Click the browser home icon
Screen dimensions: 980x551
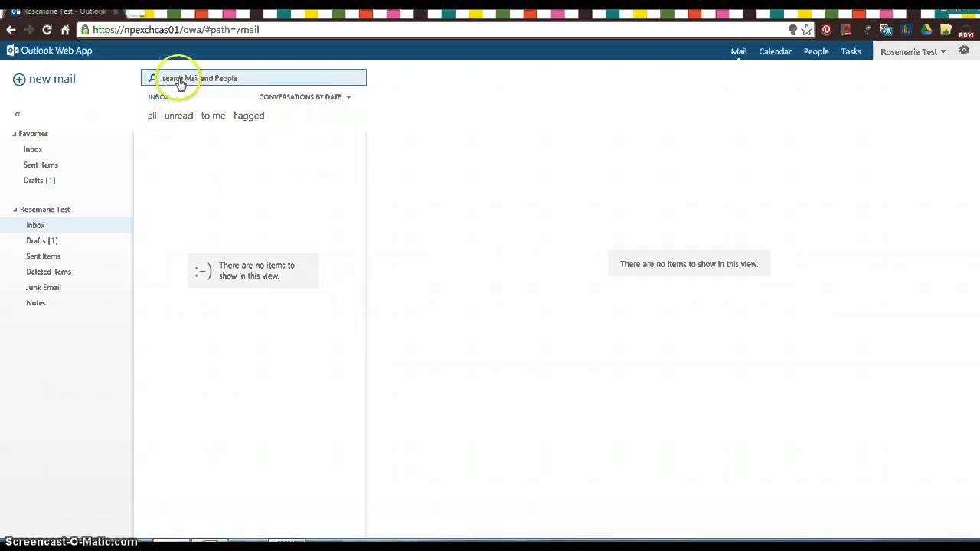pyautogui.click(x=65, y=30)
